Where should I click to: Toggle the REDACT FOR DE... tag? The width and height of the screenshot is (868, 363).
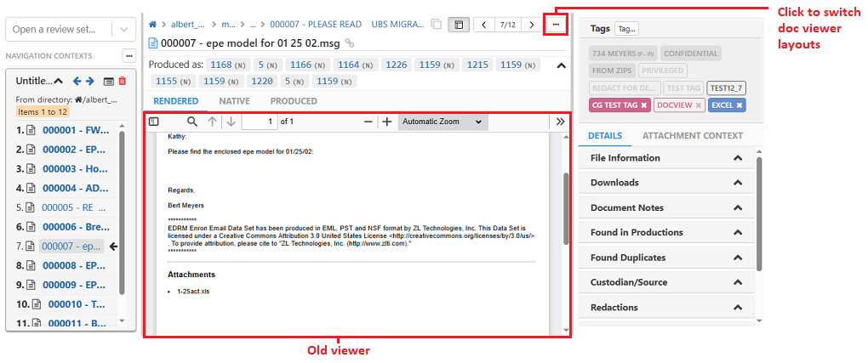click(625, 88)
